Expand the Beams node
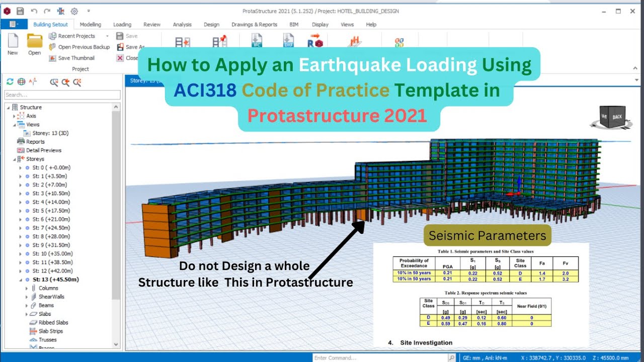This screenshot has width=644, height=362. (27, 305)
